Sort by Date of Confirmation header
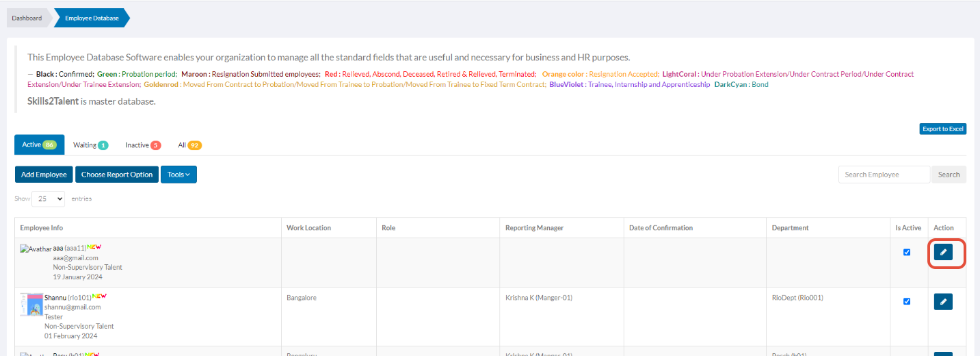This screenshot has height=356, width=980. pyautogui.click(x=695, y=228)
